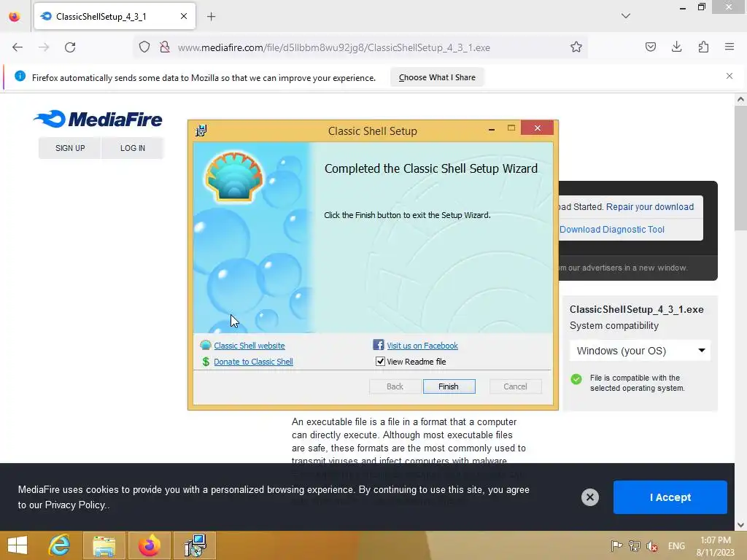Click the Facebook logo icon in Setup
747x560 pixels.
click(379, 345)
